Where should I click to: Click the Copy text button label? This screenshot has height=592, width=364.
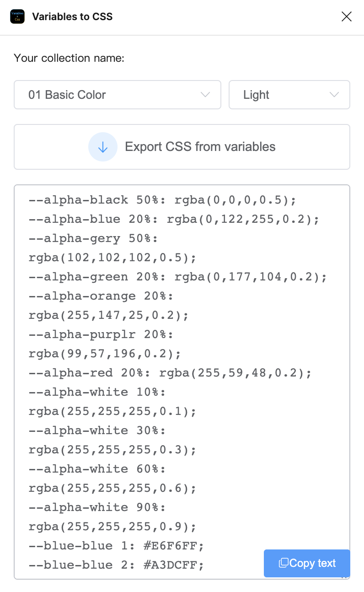(x=313, y=563)
